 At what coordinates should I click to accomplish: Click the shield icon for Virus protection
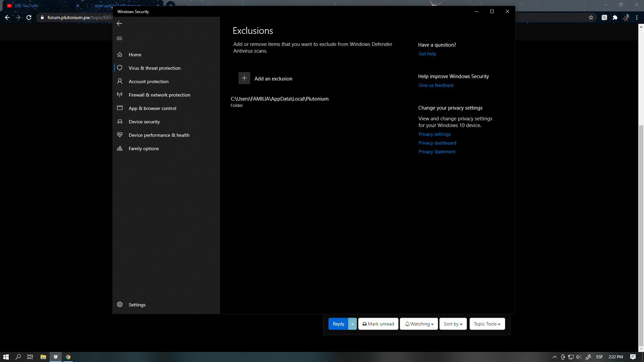(120, 68)
